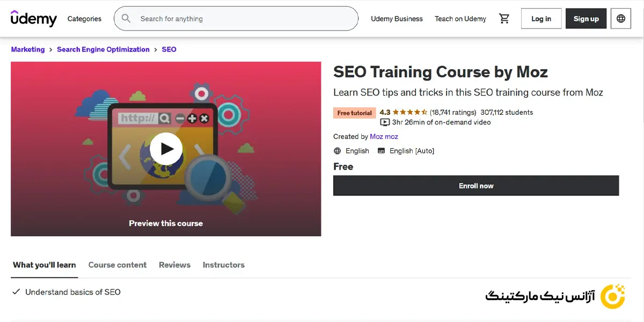Image resolution: width=644 pixels, height=322 pixels.
Task: Switch to the Course content tab
Action: click(117, 265)
